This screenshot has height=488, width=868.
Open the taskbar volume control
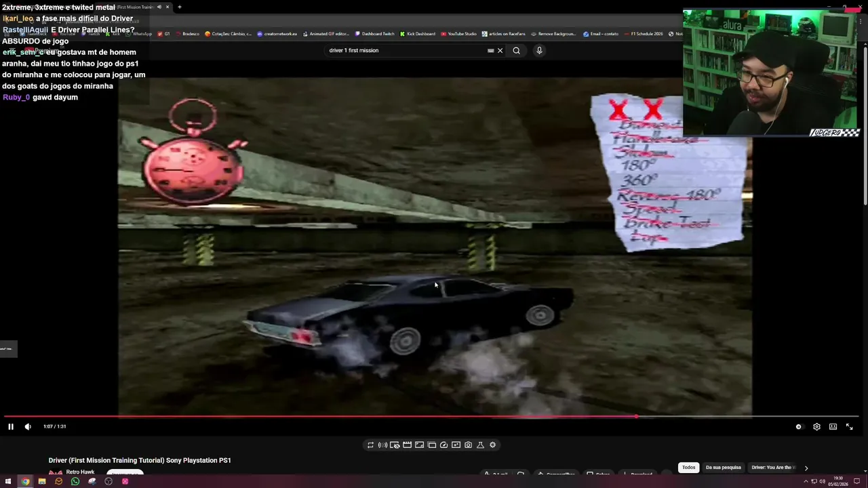point(822,482)
